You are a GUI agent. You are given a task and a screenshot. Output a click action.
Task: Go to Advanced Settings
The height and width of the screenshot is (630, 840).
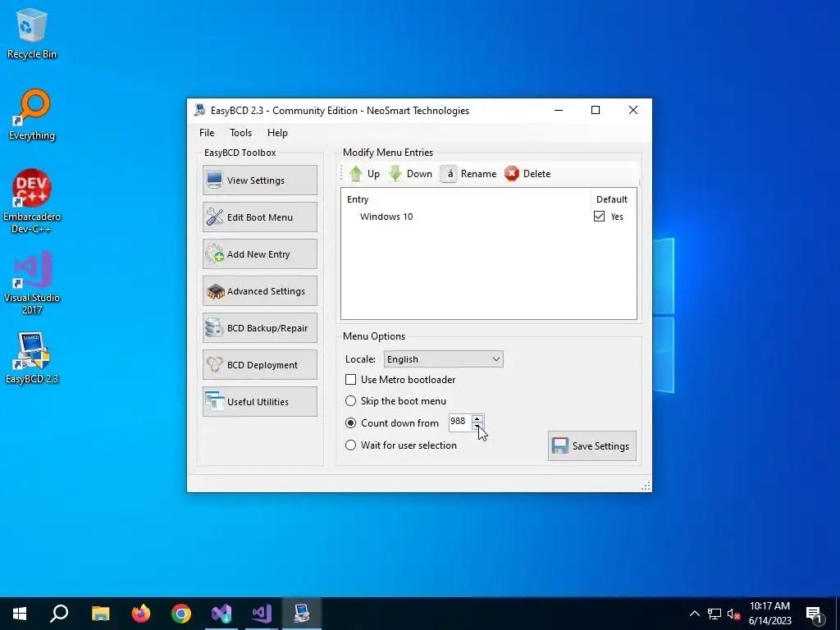click(x=260, y=291)
